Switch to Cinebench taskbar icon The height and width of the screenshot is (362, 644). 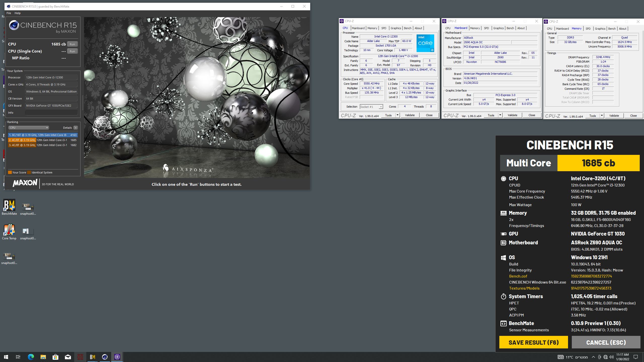tap(105, 357)
